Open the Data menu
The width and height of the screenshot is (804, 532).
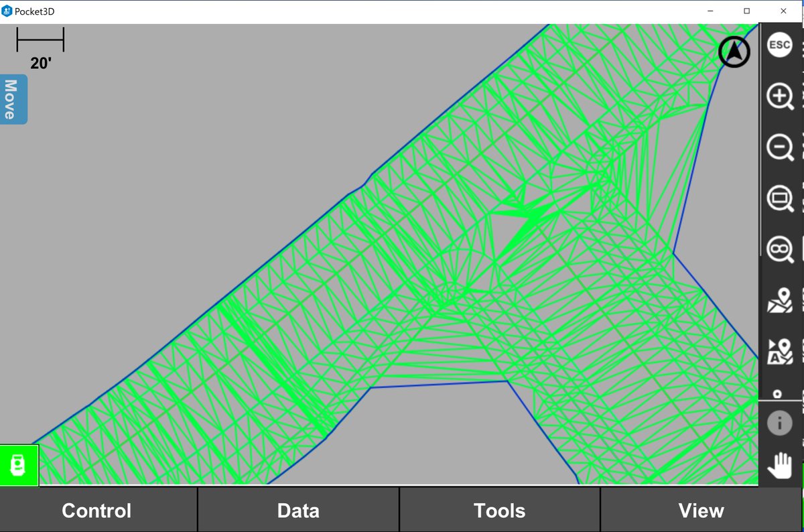[298, 510]
